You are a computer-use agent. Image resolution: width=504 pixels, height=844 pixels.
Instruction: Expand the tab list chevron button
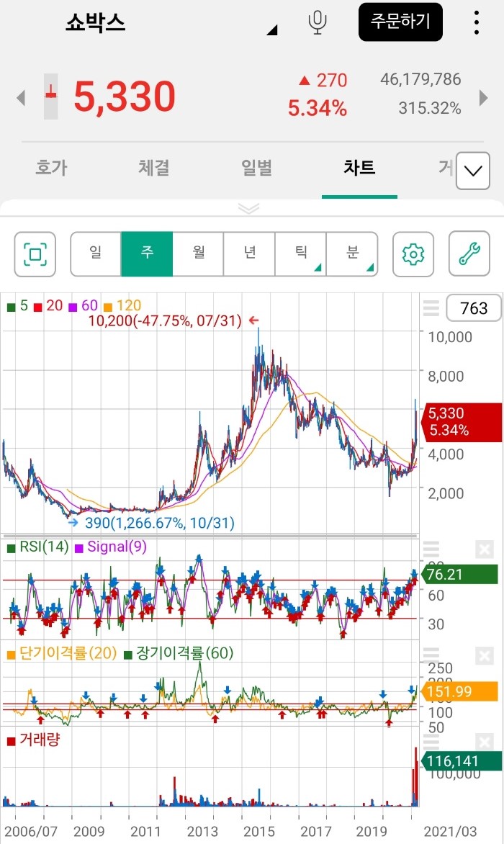(473, 171)
